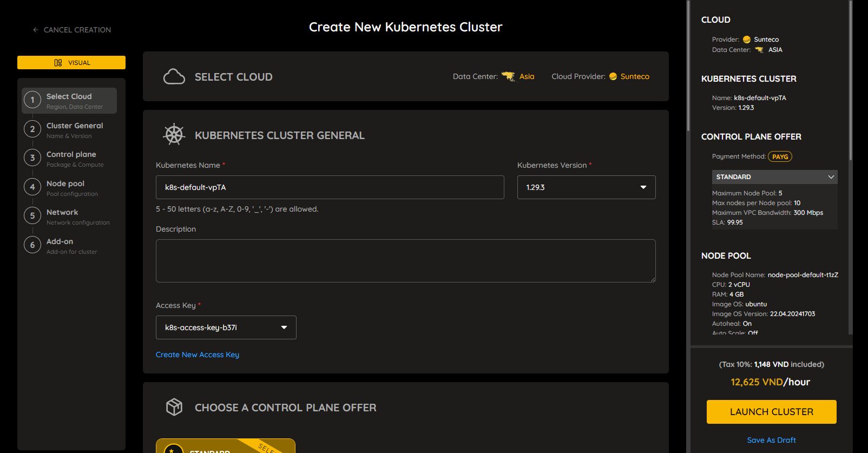Click the name length rule hint text
The image size is (868, 453).
(237, 209)
